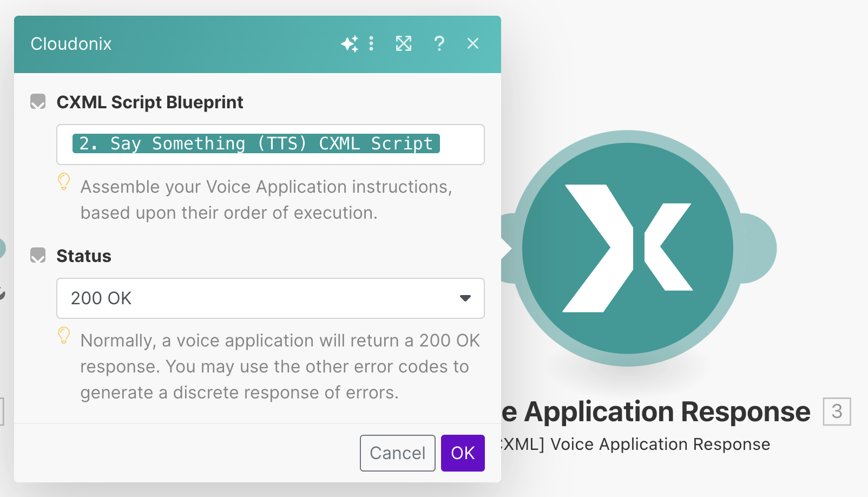Click the Cloudonix module circle icon

(628, 248)
